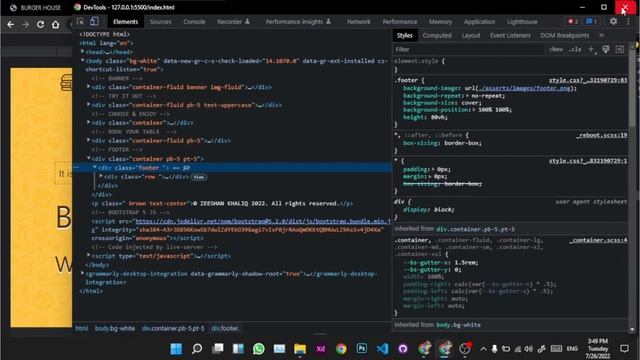This screenshot has width=640, height=360.
Task: Open Photoshop from the taskbar
Action: point(362,349)
